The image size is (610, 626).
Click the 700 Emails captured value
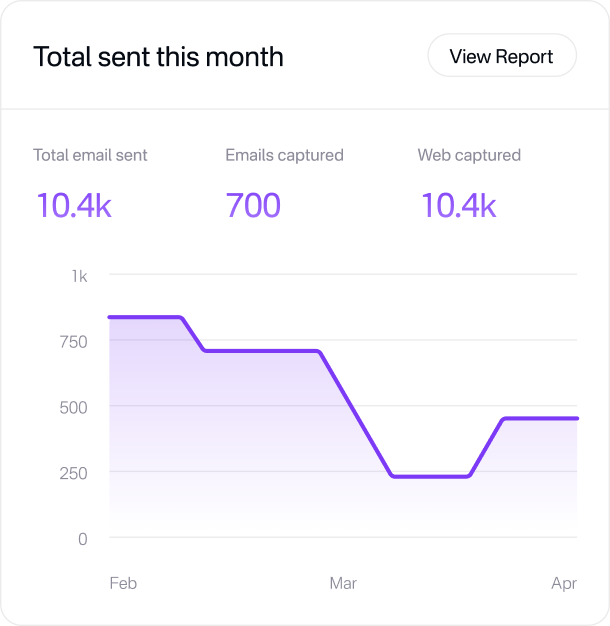click(253, 205)
